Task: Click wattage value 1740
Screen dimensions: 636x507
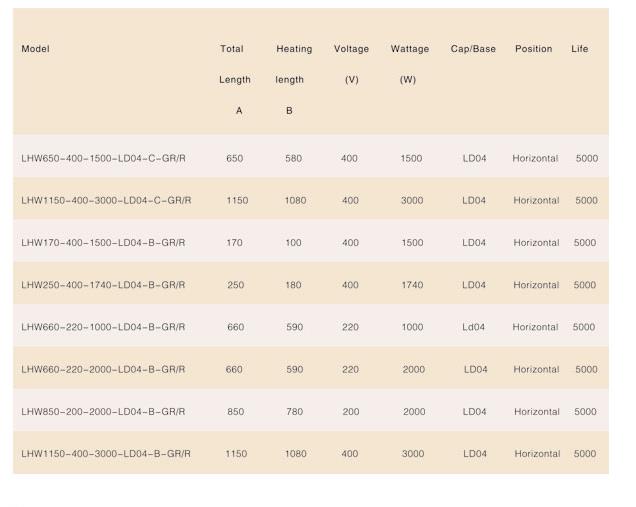Action: (x=412, y=285)
